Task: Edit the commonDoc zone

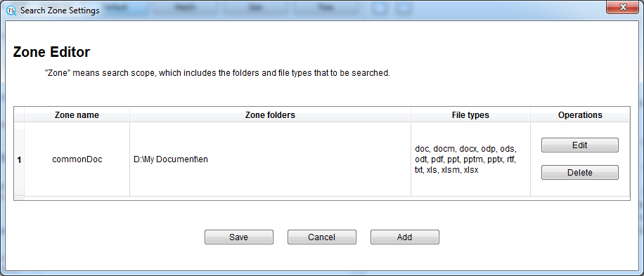Action: [579, 145]
